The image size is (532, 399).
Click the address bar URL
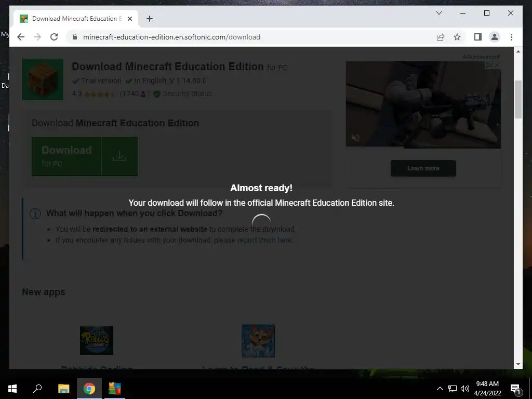171,37
